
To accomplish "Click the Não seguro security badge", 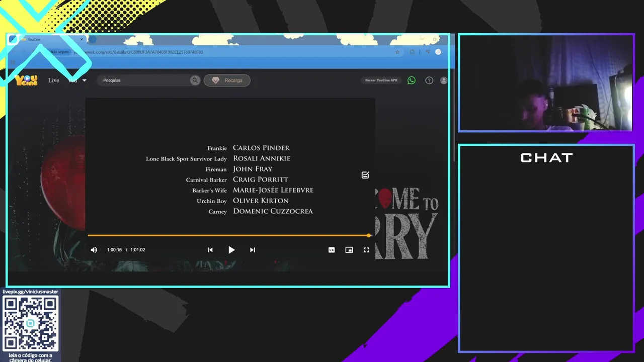I will click(60, 52).
